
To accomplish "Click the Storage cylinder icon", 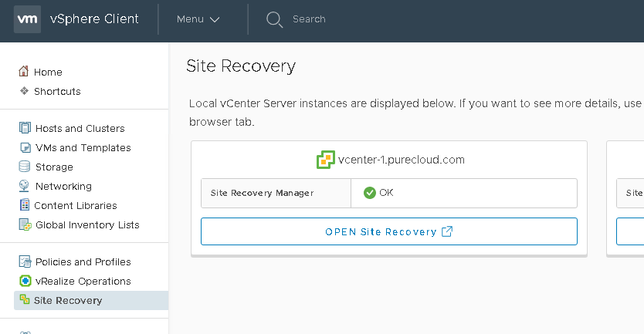I will (x=25, y=166).
